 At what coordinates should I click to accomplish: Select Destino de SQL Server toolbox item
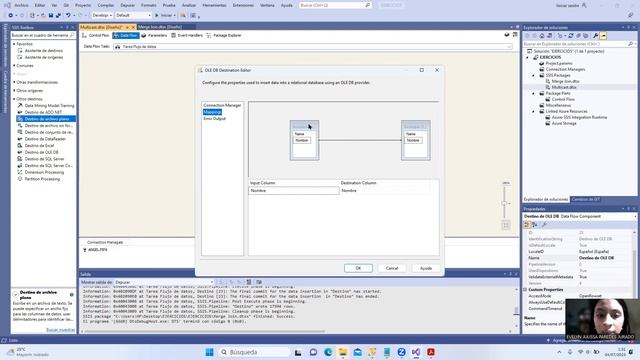[44, 159]
